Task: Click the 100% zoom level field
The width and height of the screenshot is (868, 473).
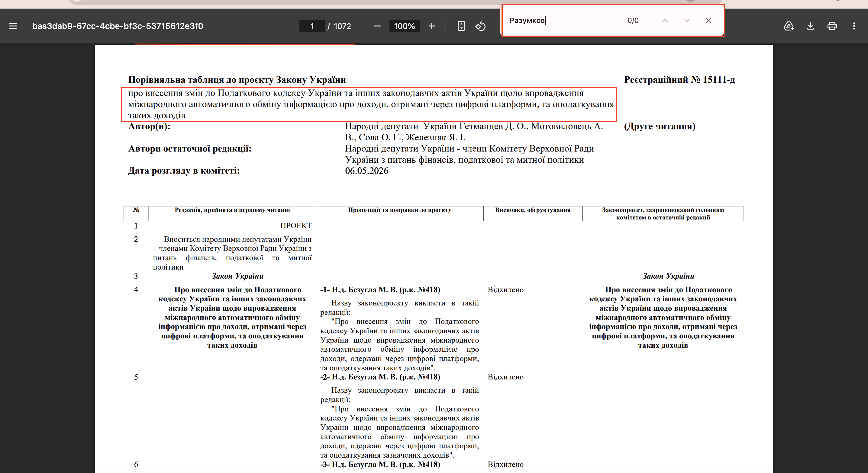Action: coord(404,26)
